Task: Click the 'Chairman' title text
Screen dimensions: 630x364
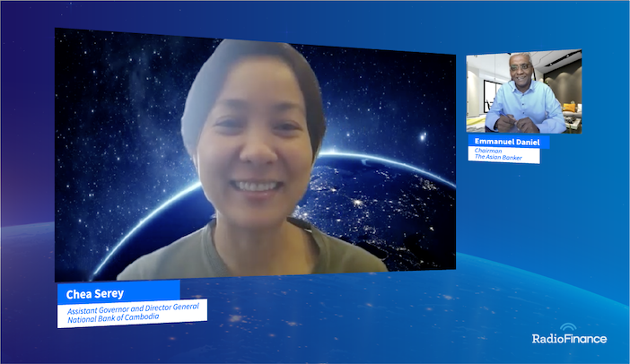Action: point(488,151)
